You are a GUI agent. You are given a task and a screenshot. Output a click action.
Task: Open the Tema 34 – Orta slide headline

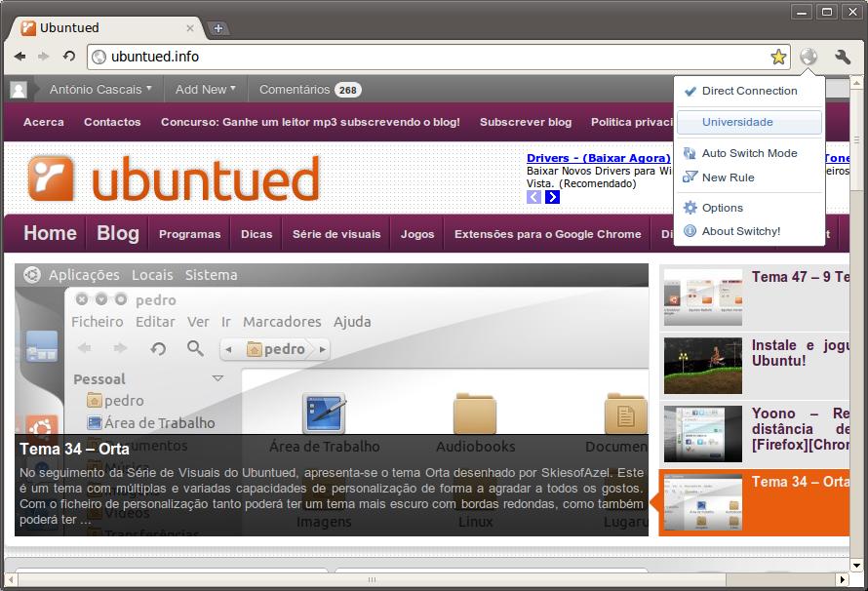tap(74, 449)
